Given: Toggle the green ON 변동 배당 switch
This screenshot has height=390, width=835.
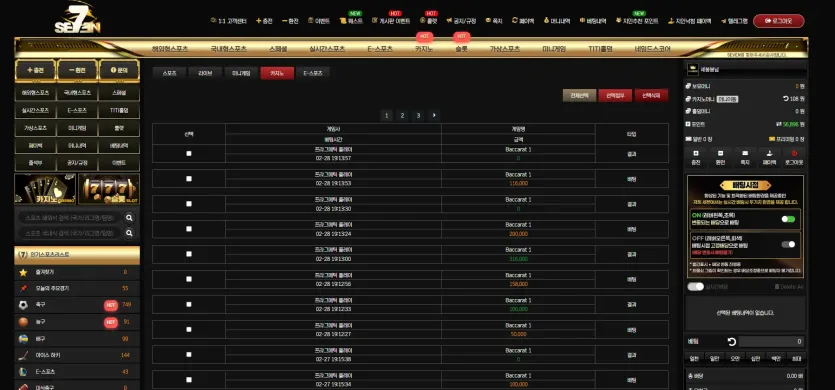Looking at the screenshot, I should 788,219.
